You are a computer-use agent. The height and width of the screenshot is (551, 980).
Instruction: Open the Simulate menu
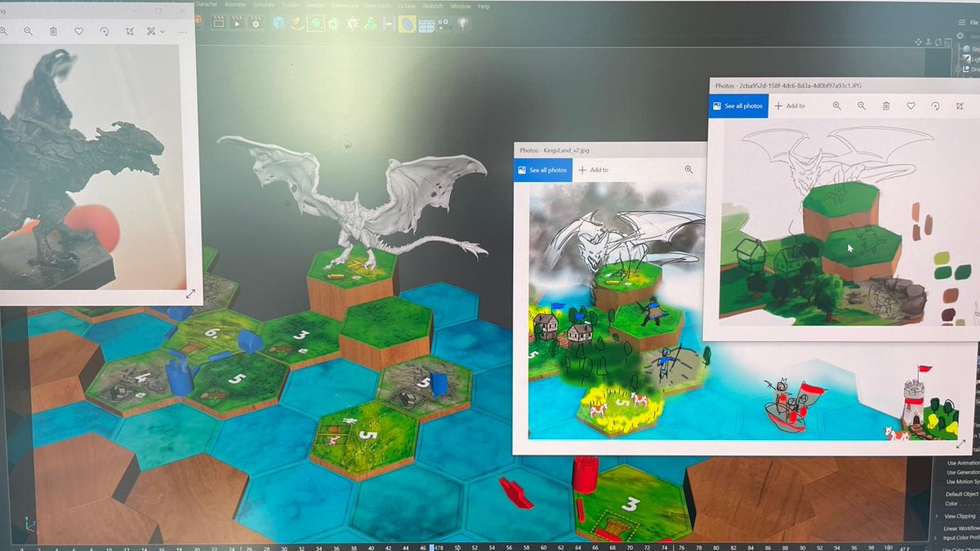[265, 5]
